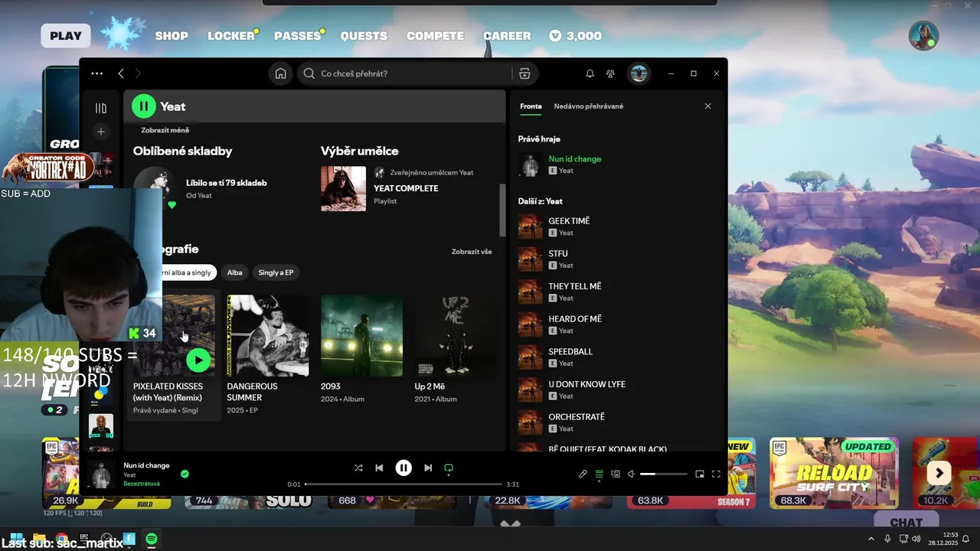Open DANGEROUS SUMMER EP cover
The width and height of the screenshot is (980, 551).
pyautogui.click(x=268, y=335)
